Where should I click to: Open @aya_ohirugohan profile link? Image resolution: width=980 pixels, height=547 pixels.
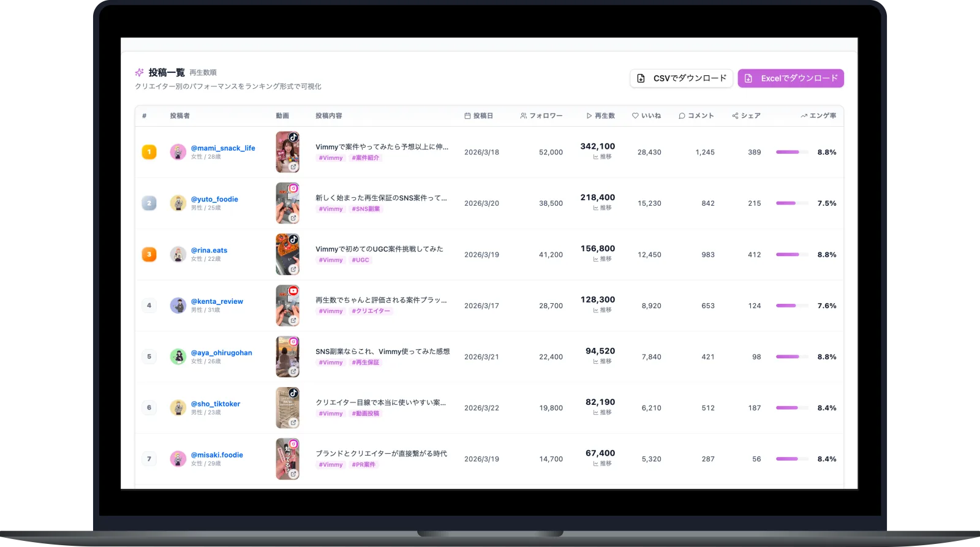click(x=221, y=353)
